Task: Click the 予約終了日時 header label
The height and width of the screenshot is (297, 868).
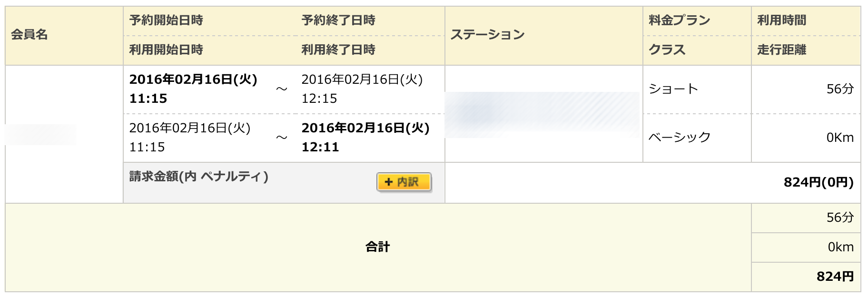Action: [338, 20]
